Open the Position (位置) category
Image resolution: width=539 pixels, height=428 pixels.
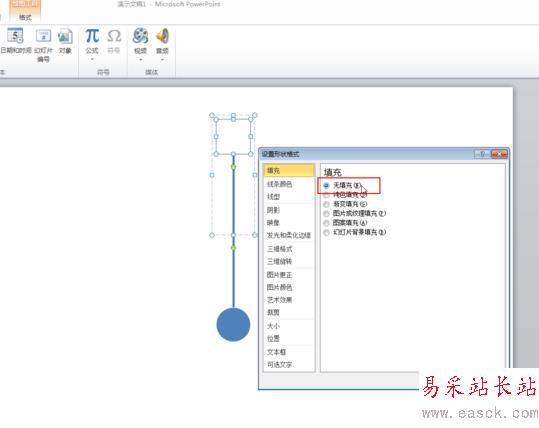[x=289, y=339]
